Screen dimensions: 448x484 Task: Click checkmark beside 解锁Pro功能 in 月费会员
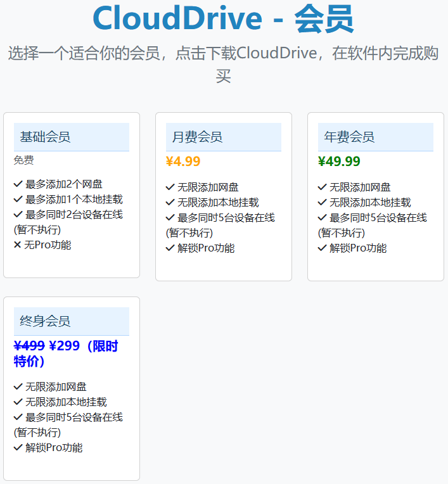170,248
